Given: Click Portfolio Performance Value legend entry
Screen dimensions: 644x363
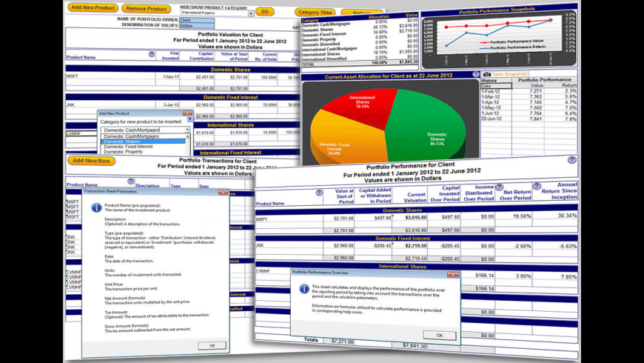Looking at the screenshot, I should (511, 42).
